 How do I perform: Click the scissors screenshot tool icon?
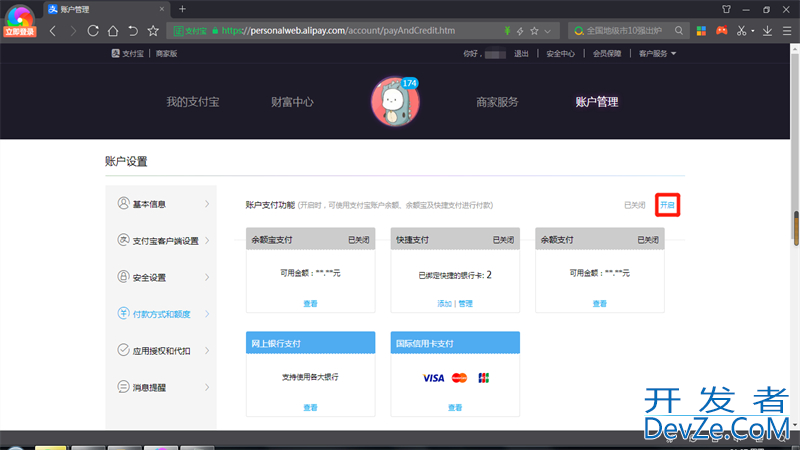click(741, 31)
